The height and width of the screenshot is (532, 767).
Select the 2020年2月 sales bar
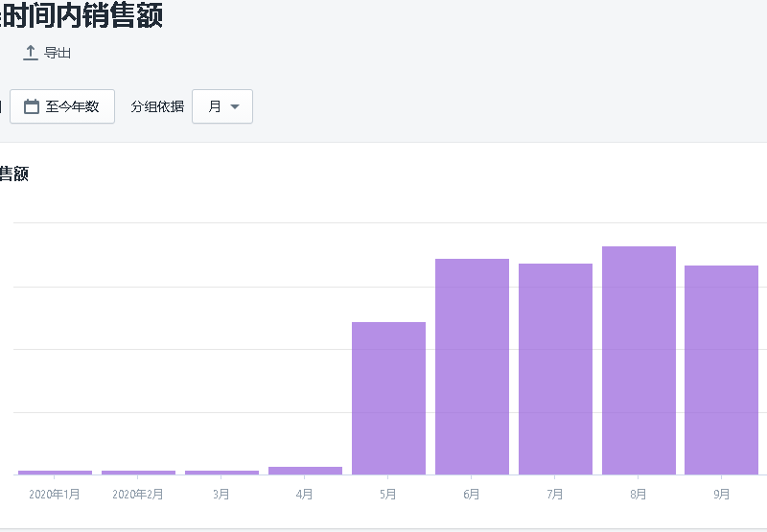(x=138, y=473)
